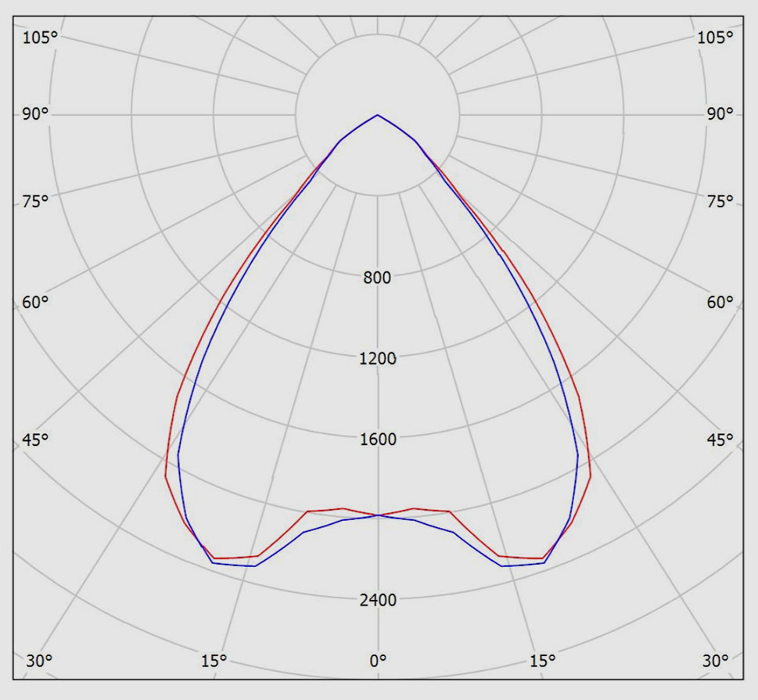758x700 pixels.
Task: Select the right-side 105° angle label
Action: 717,37
